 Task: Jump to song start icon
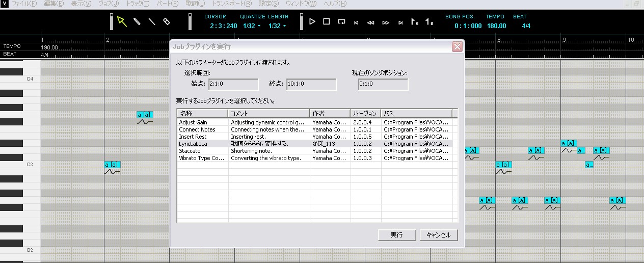point(356,22)
